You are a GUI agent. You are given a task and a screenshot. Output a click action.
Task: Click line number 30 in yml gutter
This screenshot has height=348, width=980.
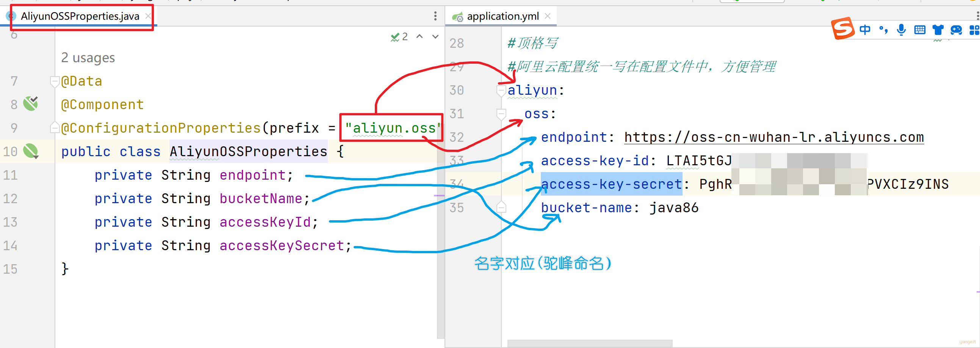pyautogui.click(x=457, y=91)
